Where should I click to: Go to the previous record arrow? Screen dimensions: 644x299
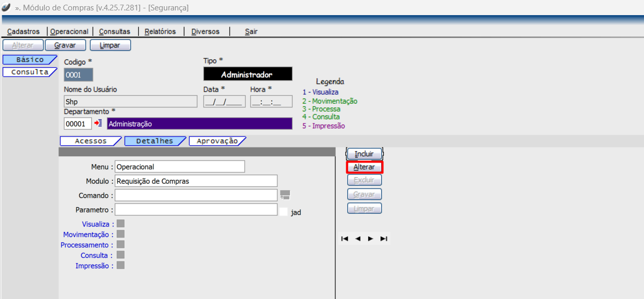[358, 239]
